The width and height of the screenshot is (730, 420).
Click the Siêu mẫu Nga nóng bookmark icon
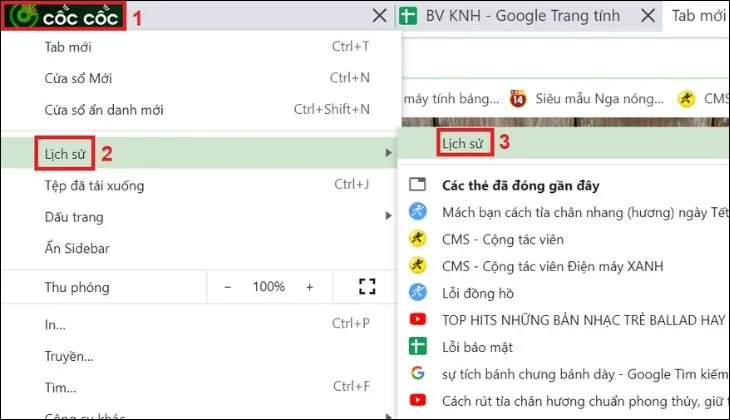pos(518,98)
